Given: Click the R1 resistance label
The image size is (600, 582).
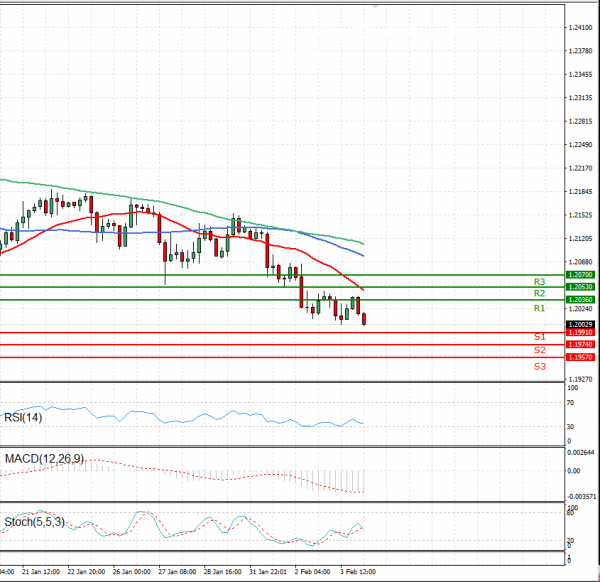Looking at the screenshot, I should pyautogui.click(x=540, y=308).
